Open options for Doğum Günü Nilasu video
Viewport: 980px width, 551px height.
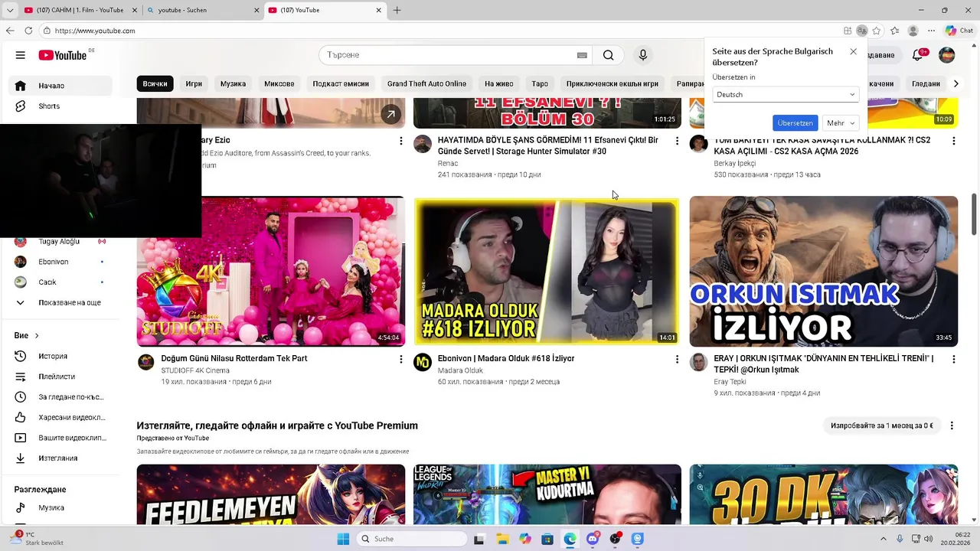pos(400,359)
